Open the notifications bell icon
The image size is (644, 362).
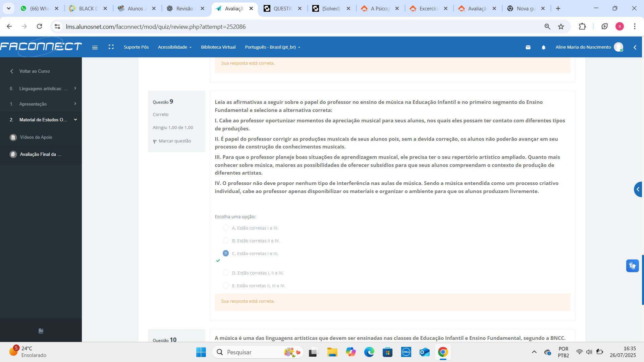tap(543, 47)
